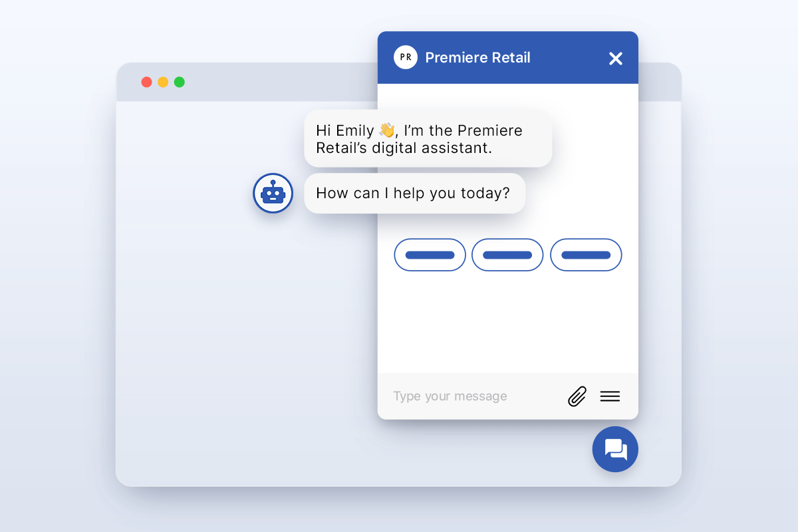Click the browser window title bar
Viewport: 798px width, 532px height.
click(266, 82)
